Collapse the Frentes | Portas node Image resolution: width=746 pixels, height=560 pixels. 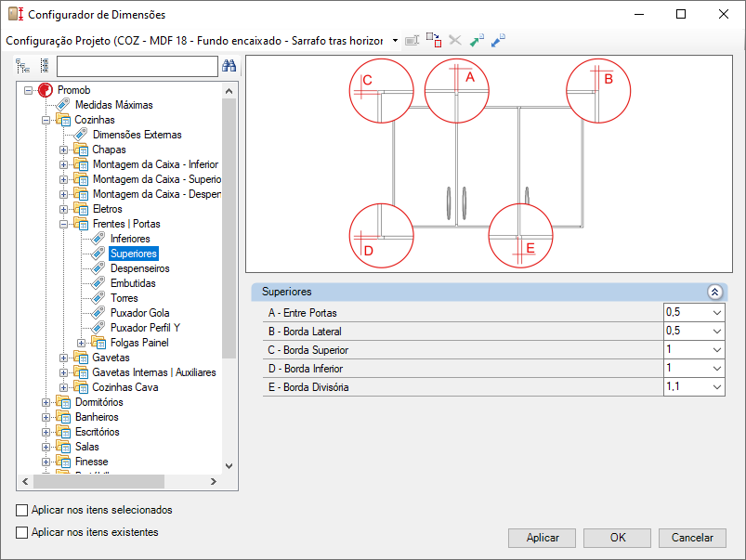64,224
